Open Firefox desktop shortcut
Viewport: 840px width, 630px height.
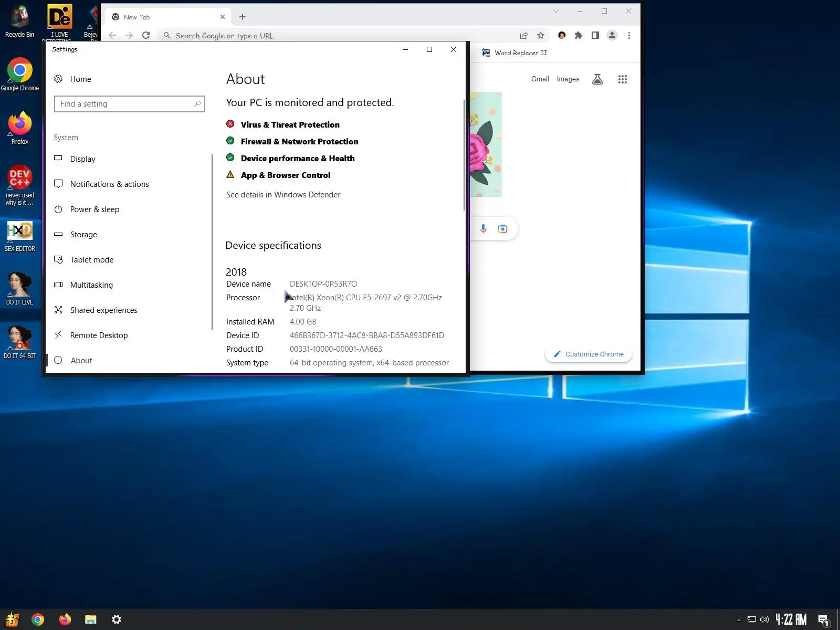[19, 128]
